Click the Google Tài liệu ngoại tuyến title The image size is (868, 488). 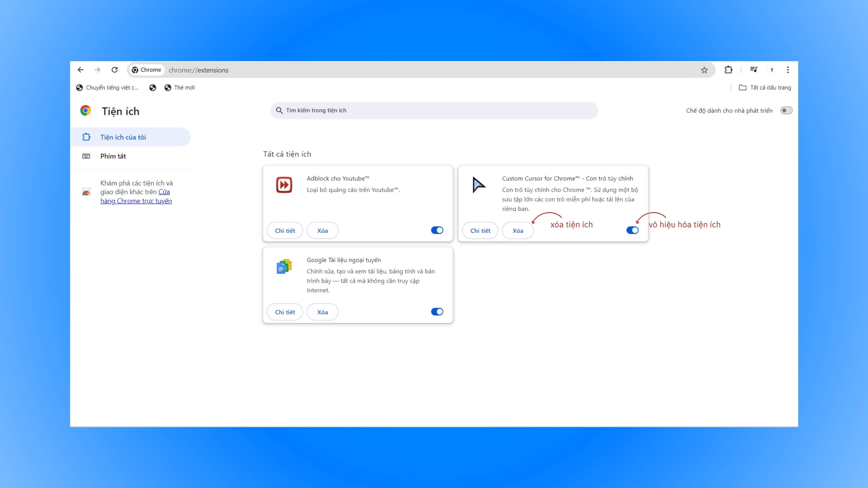click(343, 260)
